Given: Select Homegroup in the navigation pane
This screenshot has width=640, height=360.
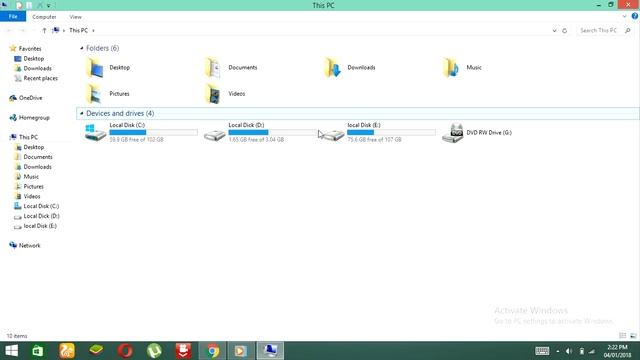Looking at the screenshot, I should click(34, 118).
